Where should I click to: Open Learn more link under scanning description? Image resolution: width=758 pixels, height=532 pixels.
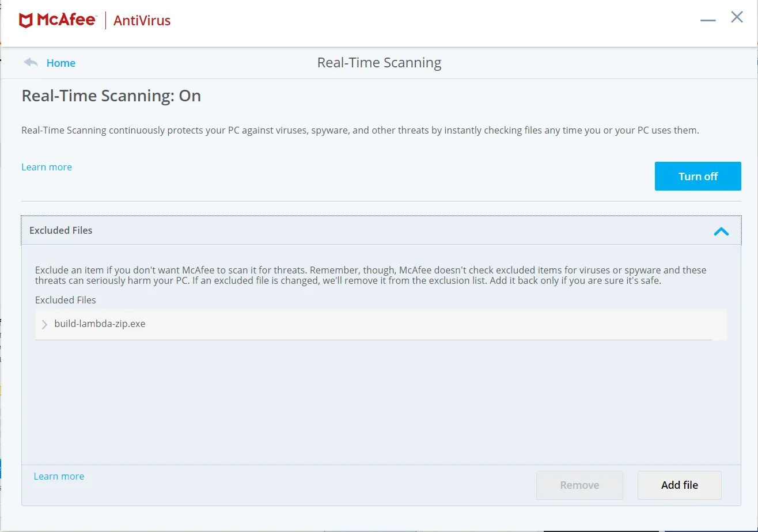coord(47,167)
